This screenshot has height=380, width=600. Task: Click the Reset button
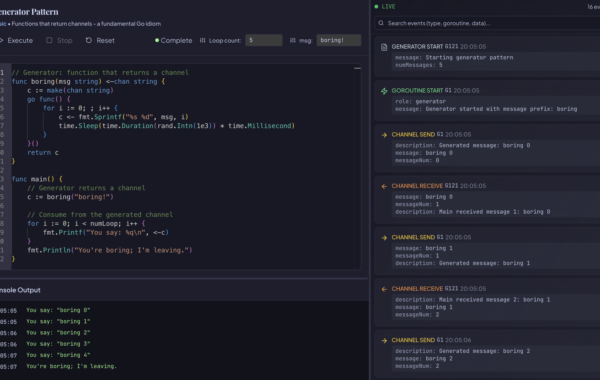pyautogui.click(x=100, y=40)
